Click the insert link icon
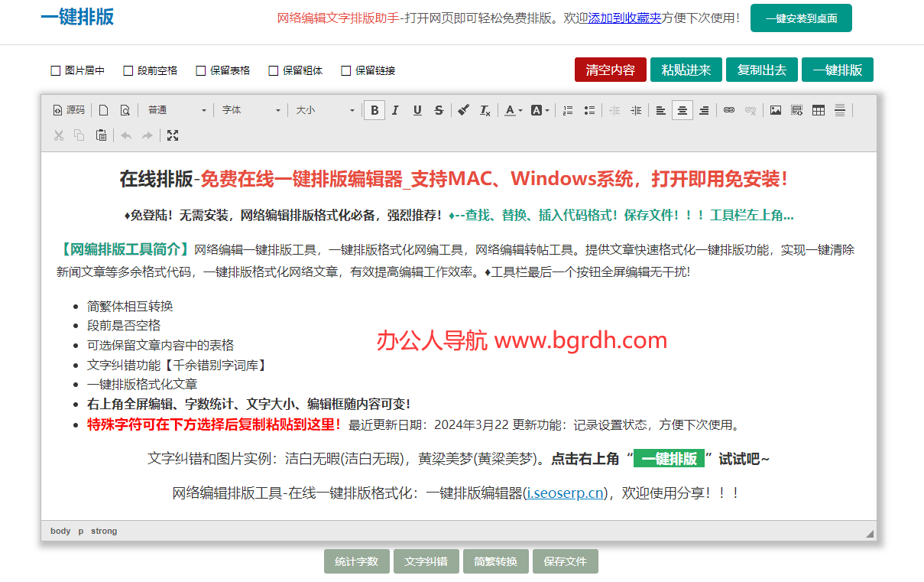The image size is (924, 582). pos(729,110)
